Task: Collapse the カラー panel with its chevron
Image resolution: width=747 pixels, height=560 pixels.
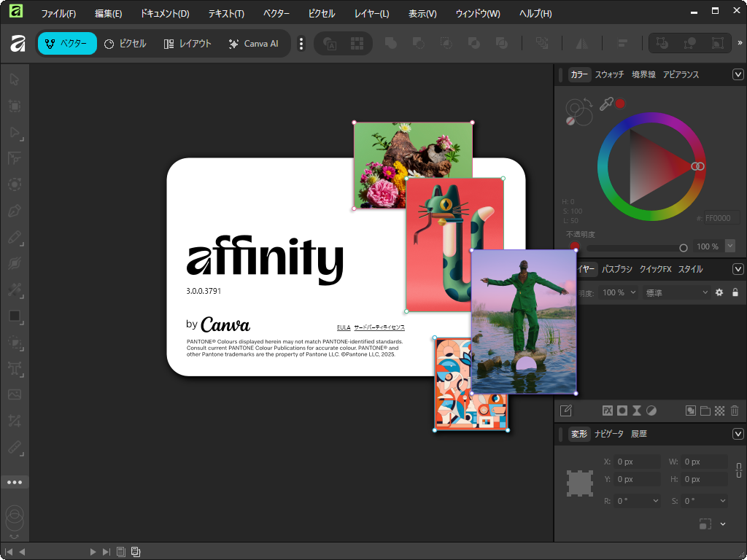Action: click(x=738, y=74)
